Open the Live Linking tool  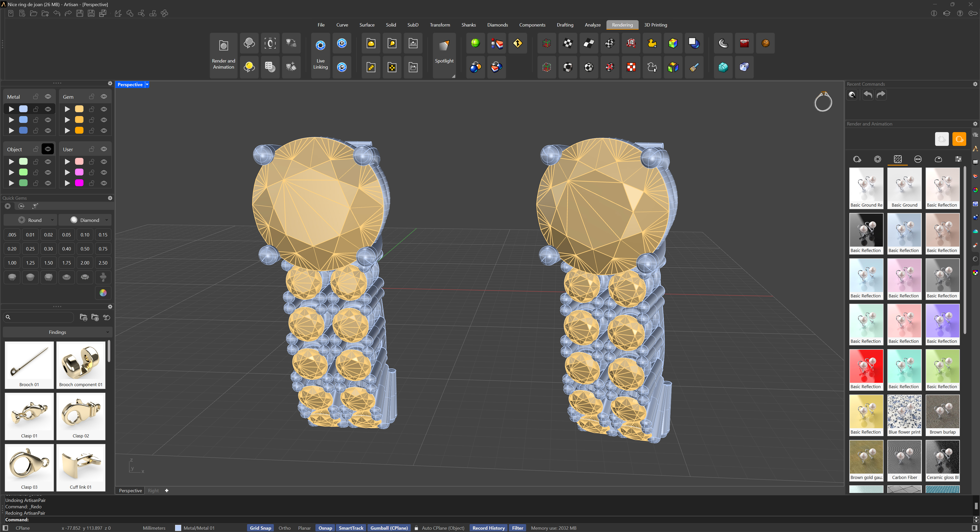(x=320, y=55)
